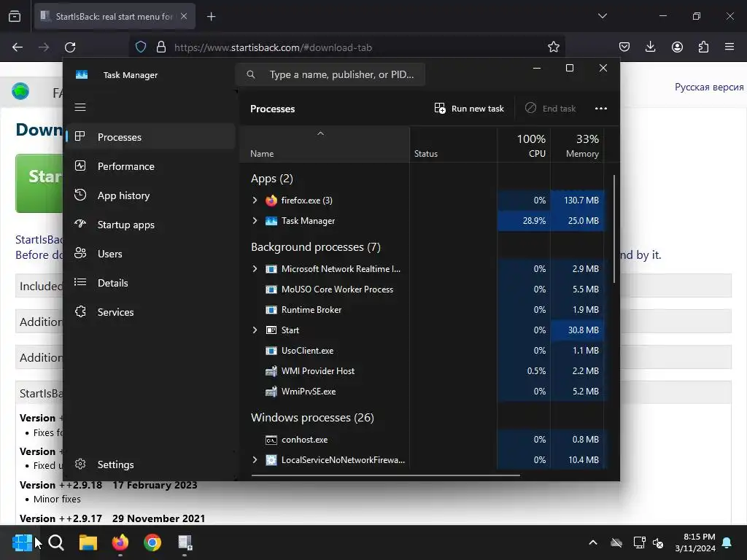Expand the firefox.exe (3) process group

pos(255,200)
